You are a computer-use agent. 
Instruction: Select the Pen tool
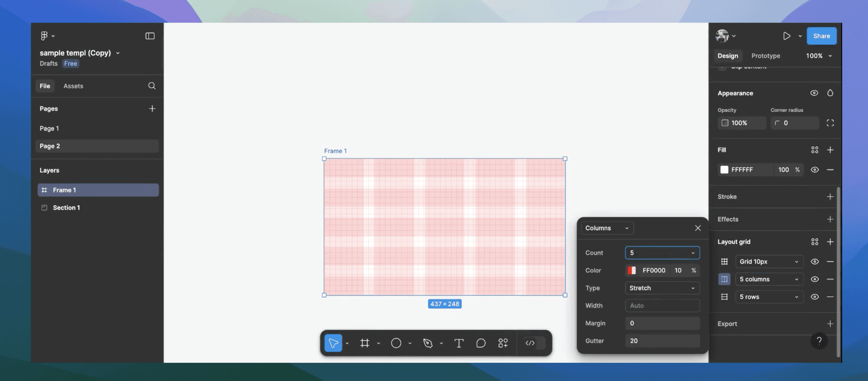click(428, 343)
